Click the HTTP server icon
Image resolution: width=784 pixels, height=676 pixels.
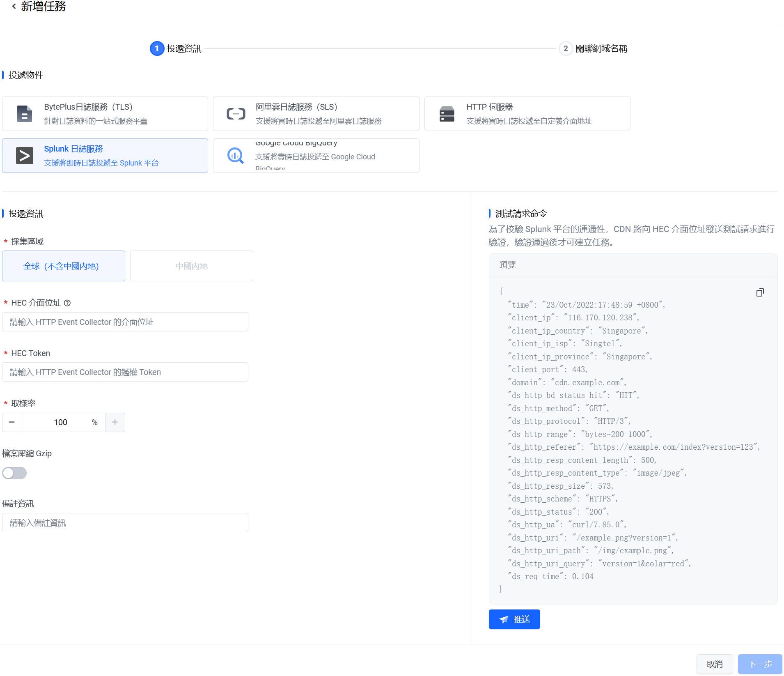click(x=447, y=114)
